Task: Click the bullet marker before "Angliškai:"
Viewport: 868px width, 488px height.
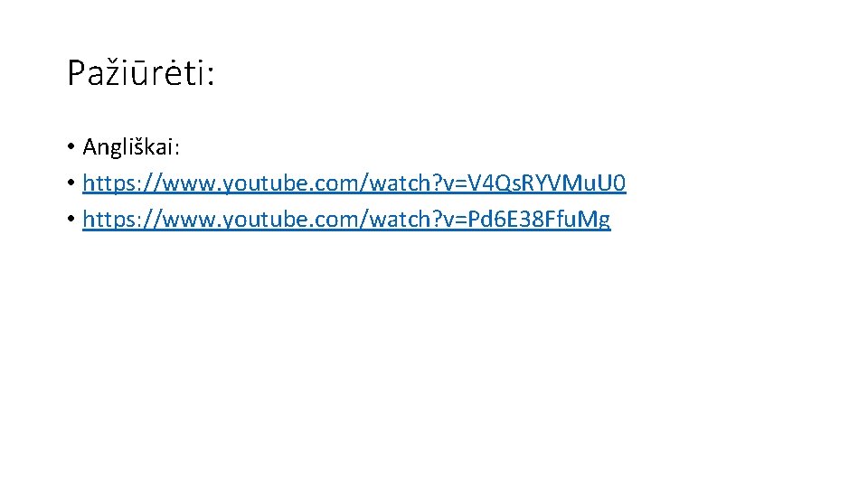Action: point(71,146)
